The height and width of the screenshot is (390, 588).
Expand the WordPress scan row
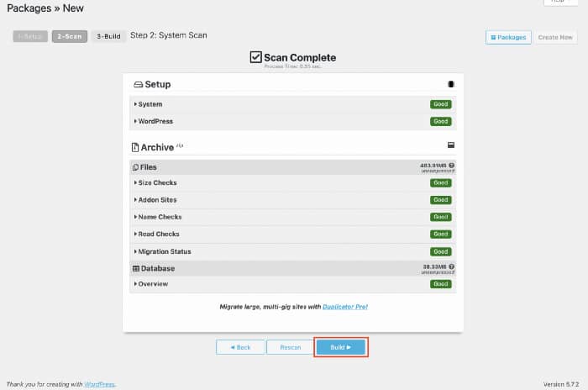pyautogui.click(x=155, y=122)
